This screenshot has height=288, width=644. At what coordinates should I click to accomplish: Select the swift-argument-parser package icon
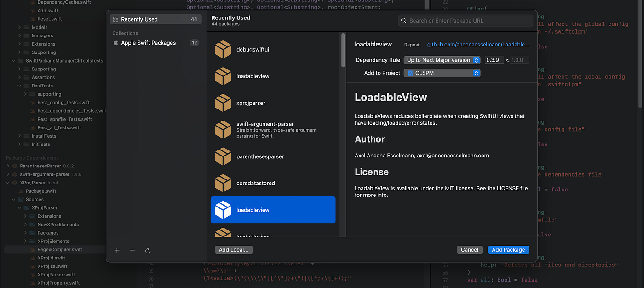(x=223, y=130)
